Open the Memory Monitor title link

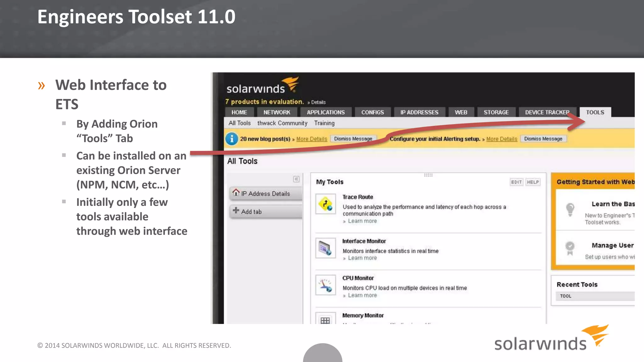(x=363, y=315)
